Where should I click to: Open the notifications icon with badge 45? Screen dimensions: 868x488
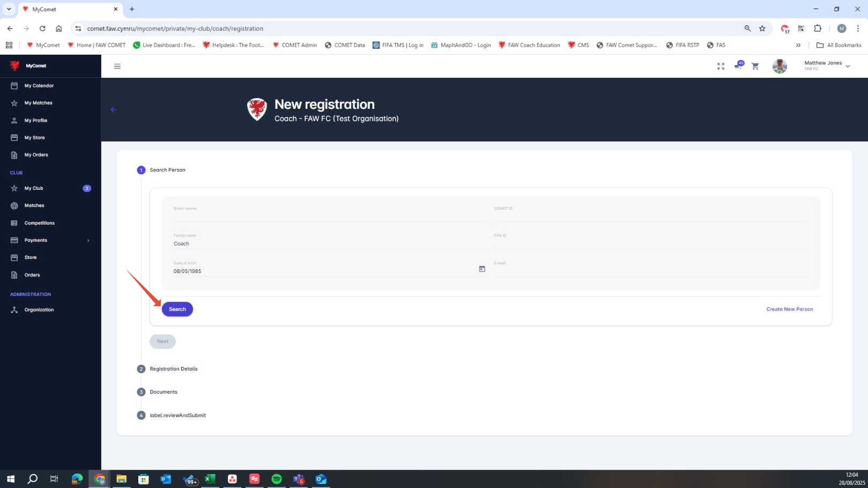[x=738, y=65]
